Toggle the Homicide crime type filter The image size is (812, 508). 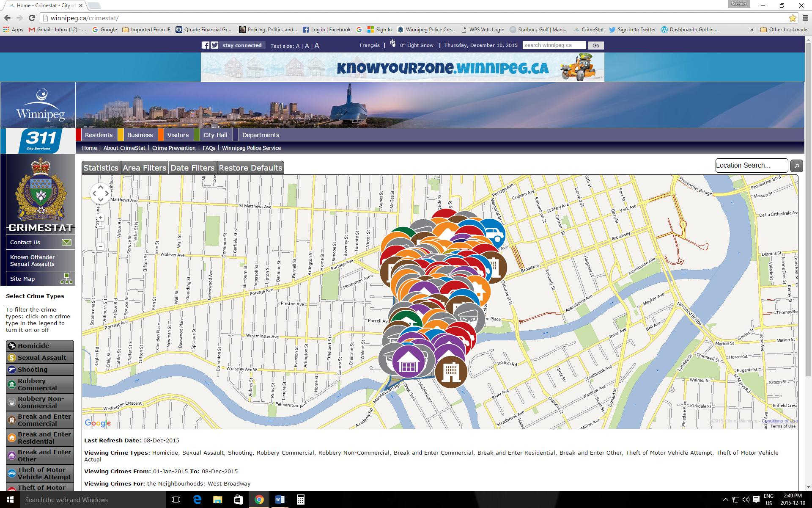pos(40,346)
